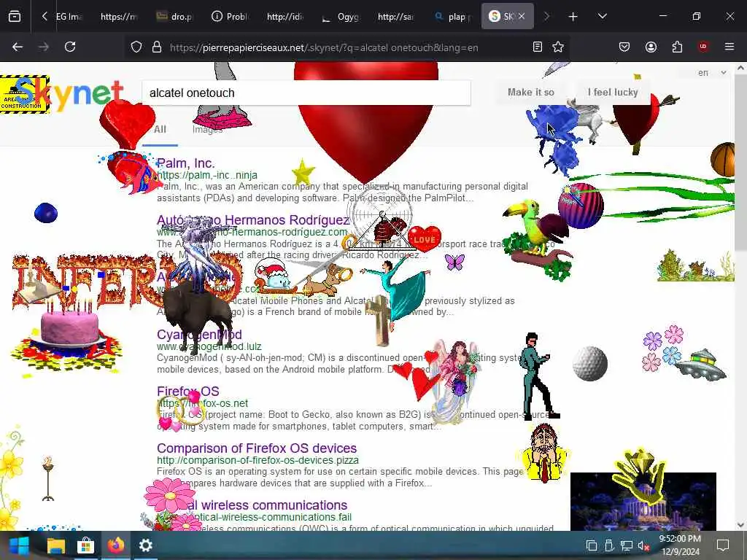
Task: Click the comparison-of-firefox-os-devices.pizza URL text
Action: point(258,460)
